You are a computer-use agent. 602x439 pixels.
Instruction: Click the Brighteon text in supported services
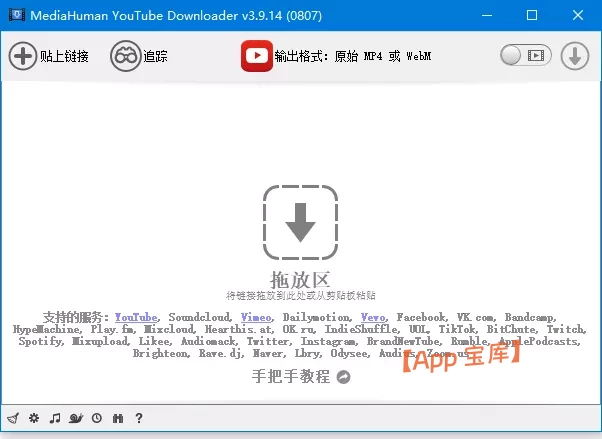[x=161, y=353]
